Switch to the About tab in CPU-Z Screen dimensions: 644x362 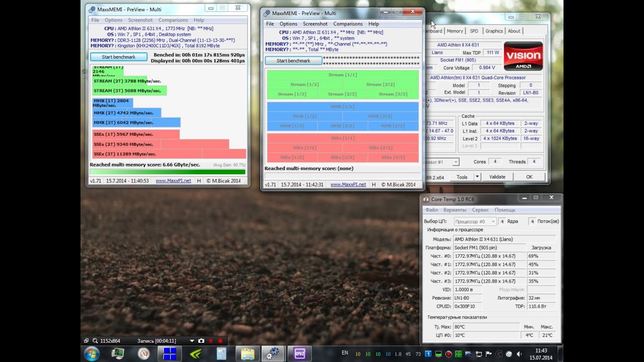pyautogui.click(x=514, y=31)
